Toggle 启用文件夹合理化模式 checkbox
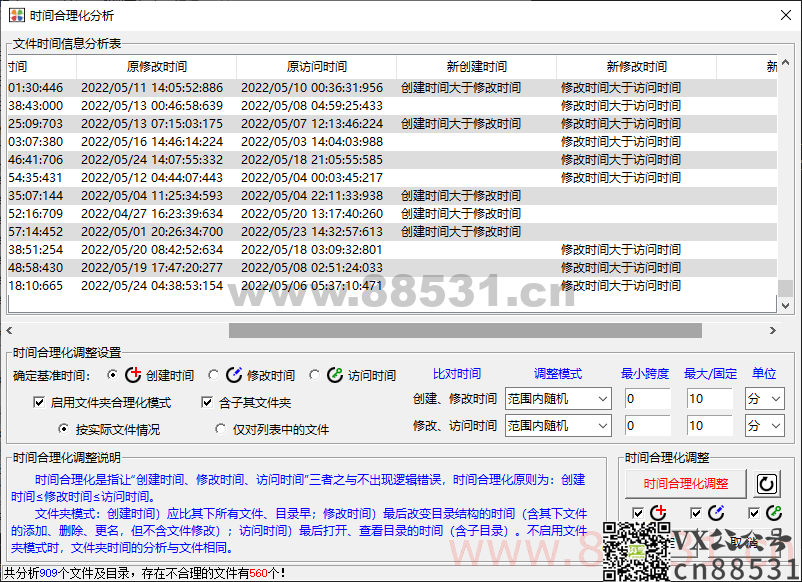The image size is (802, 582). (39, 402)
